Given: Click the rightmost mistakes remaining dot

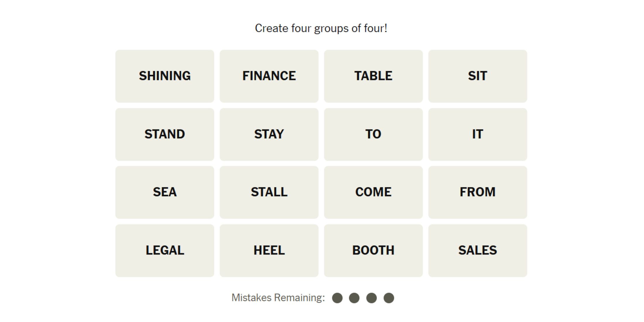Looking at the screenshot, I should [x=389, y=298].
